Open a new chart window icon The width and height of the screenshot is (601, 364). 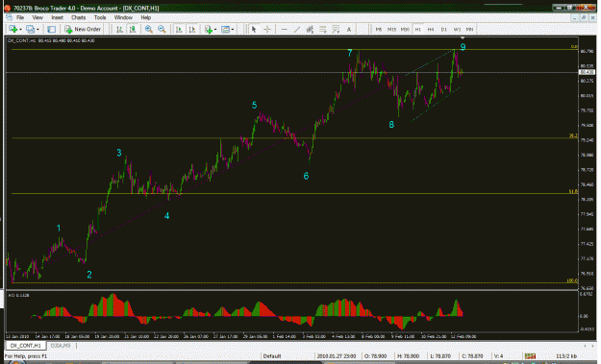pos(13,29)
